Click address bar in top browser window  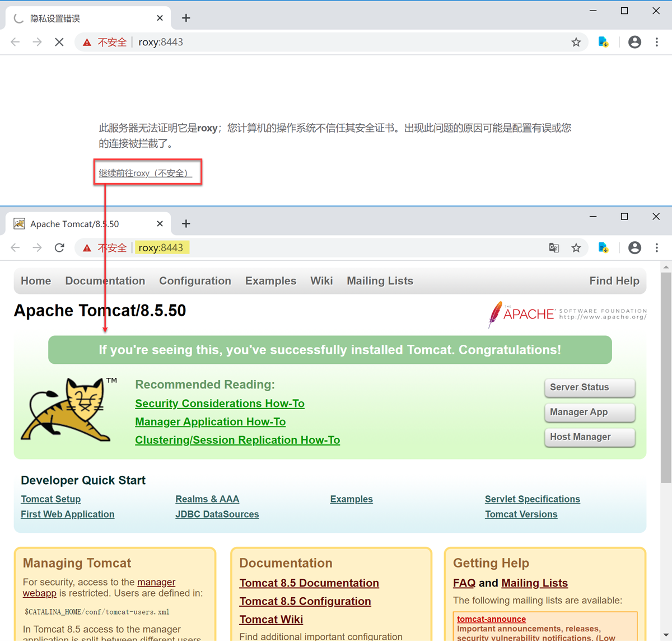[330, 42]
